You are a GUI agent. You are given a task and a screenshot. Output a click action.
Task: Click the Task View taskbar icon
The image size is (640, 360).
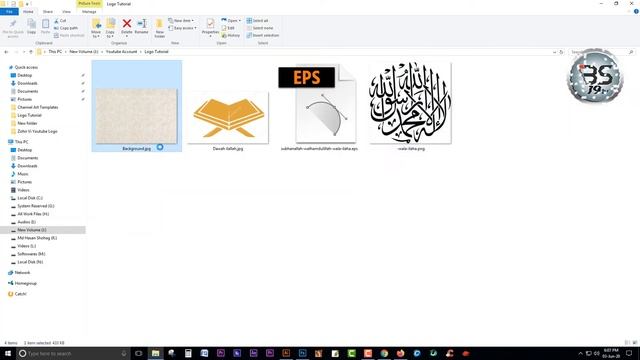click(x=138, y=353)
